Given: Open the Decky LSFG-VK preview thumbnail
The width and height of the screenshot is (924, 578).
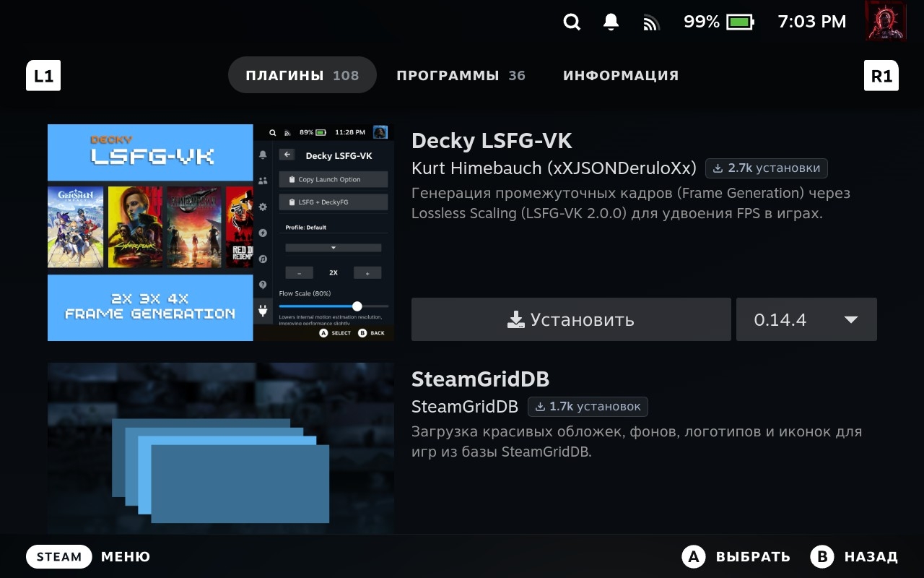Looking at the screenshot, I should (x=221, y=233).
